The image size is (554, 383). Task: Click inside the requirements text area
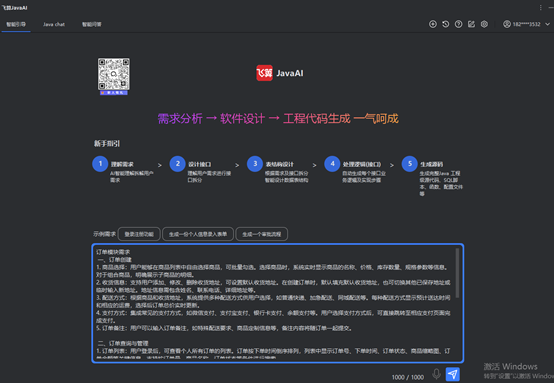point(278,303)
